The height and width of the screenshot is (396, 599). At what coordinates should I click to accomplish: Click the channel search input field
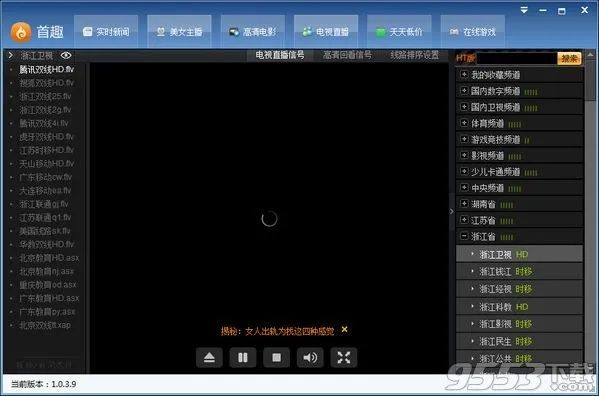[x=516, y=58]
